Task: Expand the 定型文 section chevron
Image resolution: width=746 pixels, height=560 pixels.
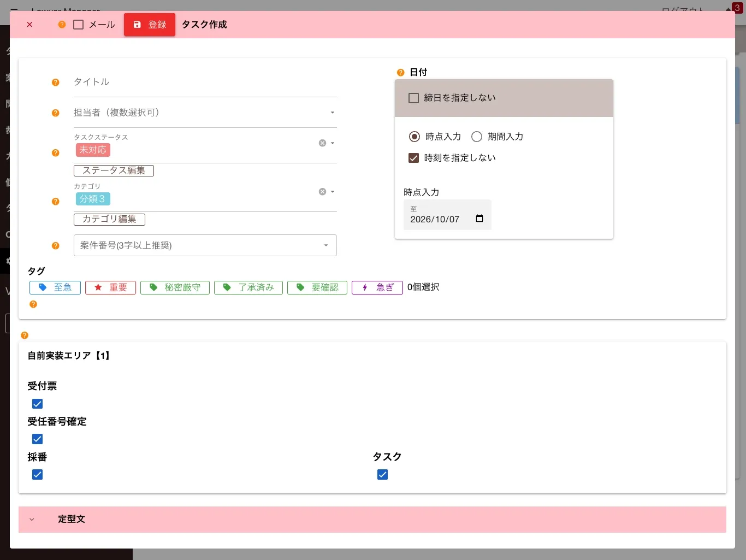Action: [x=32, y=520]
